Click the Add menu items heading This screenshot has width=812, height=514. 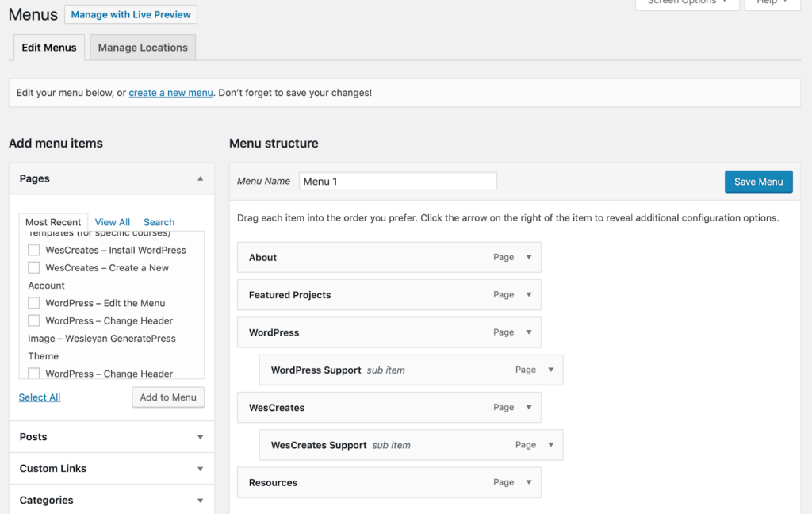56,143
